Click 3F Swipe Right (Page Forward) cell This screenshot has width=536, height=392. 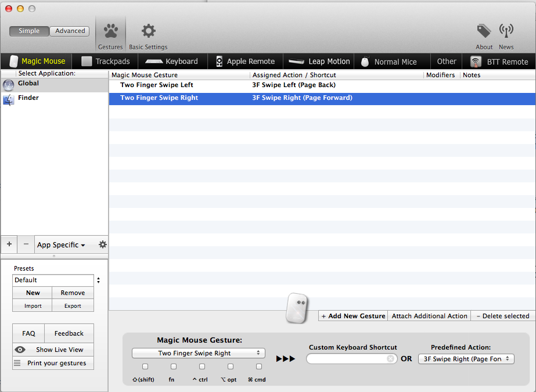click(302, 98)
